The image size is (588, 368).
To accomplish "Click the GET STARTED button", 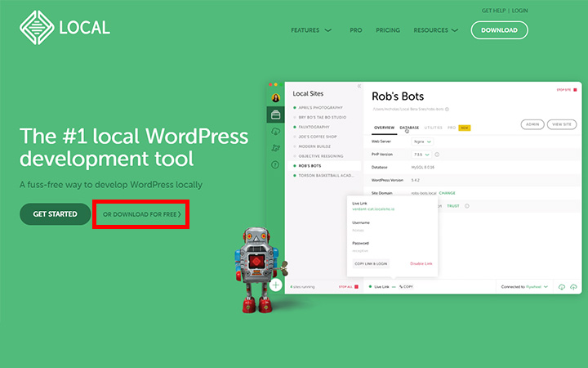I will (x=56, y=214).
